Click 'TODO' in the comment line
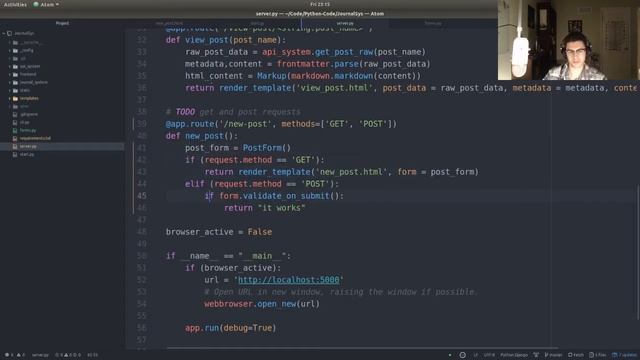640x360 pixels. (185, 112)
